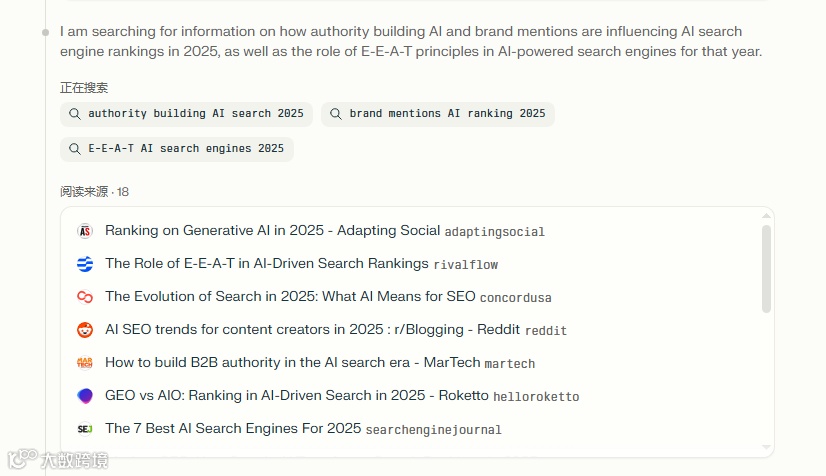The width and height of the screenshot is (826, 476).
Task: Open 'GEO vs AIO' Roketto source link
Action: 296,396
